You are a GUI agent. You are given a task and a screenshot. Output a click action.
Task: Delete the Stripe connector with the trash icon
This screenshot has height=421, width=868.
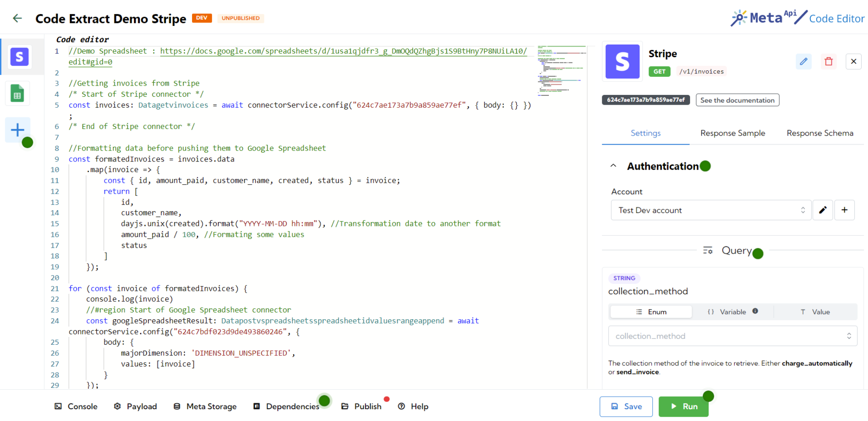pyautogui.click(x=829, y=61)
